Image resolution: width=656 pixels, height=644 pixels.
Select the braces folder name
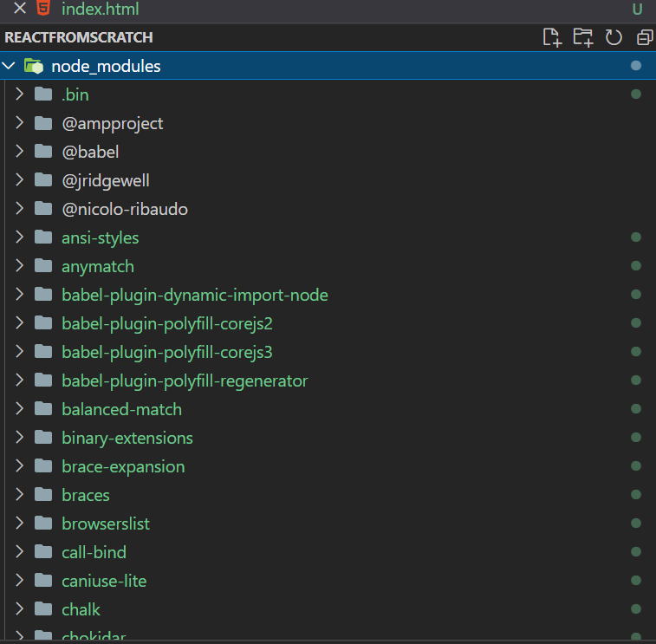tap(86, 496)
